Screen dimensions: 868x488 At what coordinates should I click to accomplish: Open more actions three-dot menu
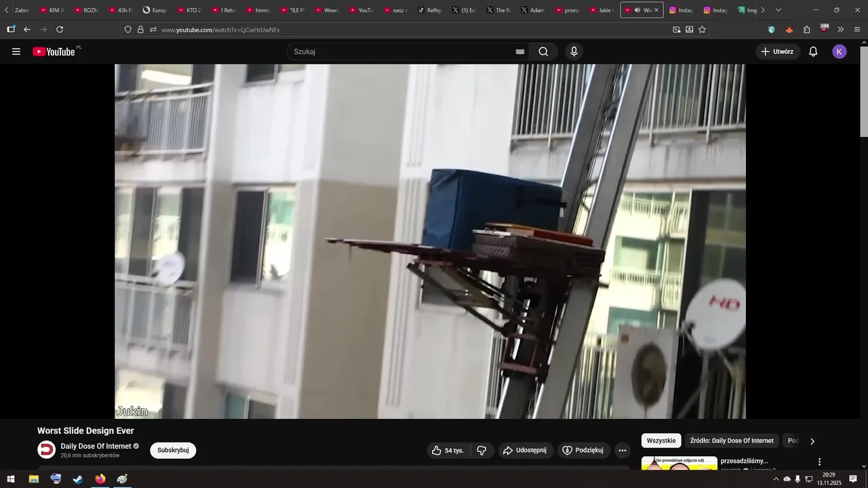point(623,450)
